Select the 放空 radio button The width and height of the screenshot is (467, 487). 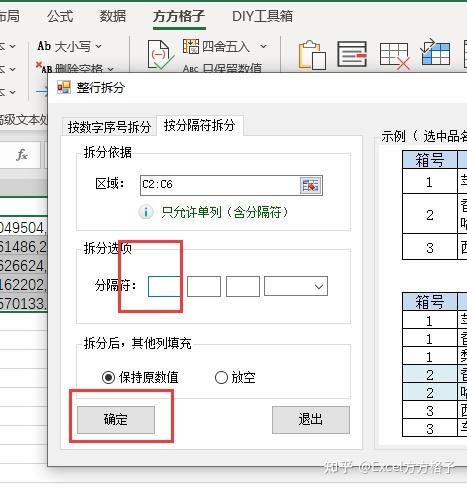tap(221, 378)
